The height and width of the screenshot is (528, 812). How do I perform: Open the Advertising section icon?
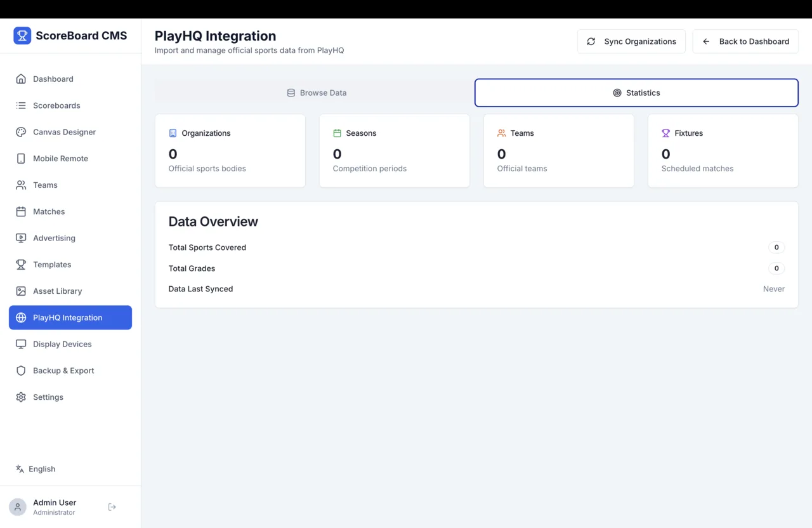[20, 238]
